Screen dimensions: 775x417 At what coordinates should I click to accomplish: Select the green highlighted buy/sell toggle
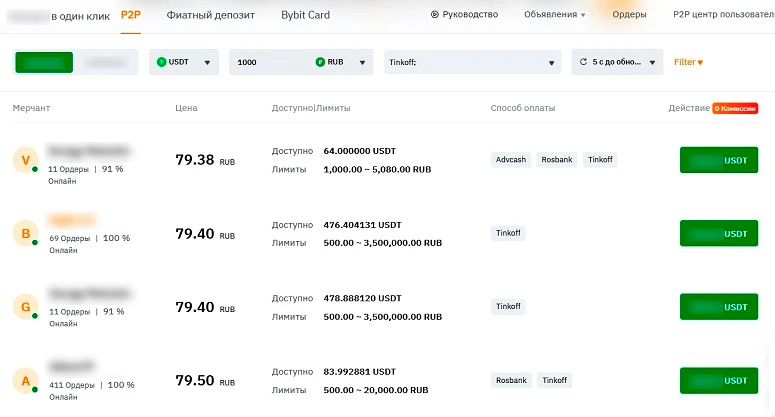pyautogui.click(x=44, y=62)
